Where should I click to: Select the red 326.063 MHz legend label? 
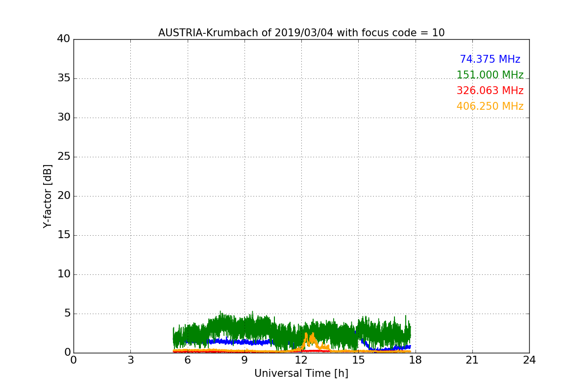[490, 91]
